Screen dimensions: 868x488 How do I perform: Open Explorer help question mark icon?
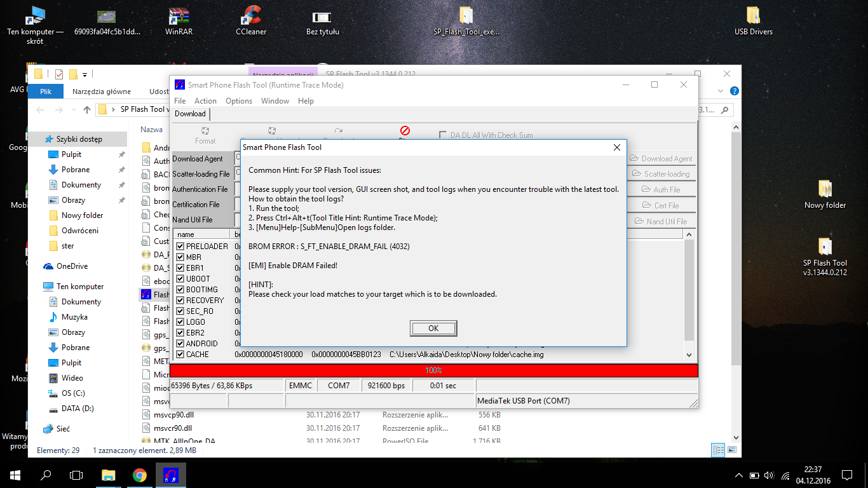[x=735, y=91]
